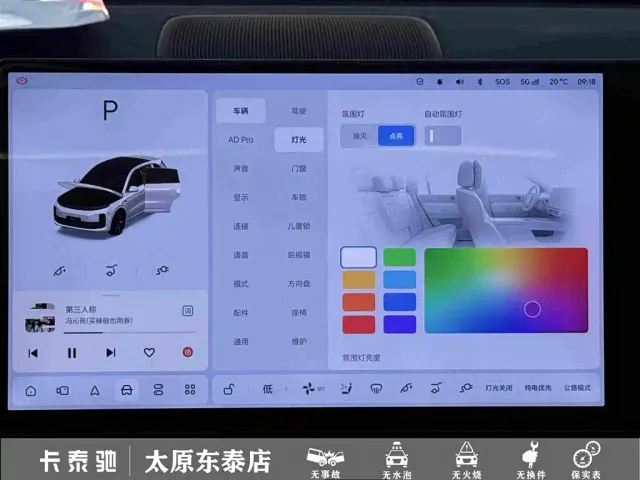Tap the trunk icon under the car image
640x480 pixels.
(111, 270)
